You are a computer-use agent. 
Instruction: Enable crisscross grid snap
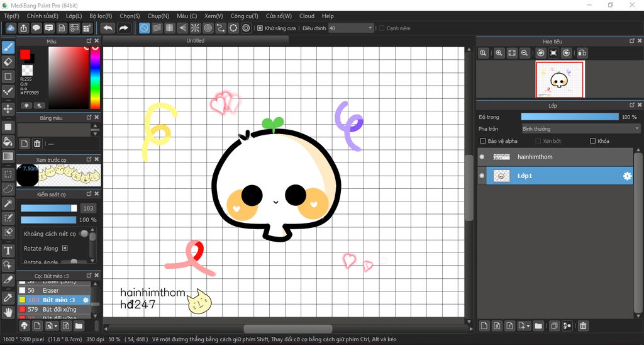(x=170, y=28)
